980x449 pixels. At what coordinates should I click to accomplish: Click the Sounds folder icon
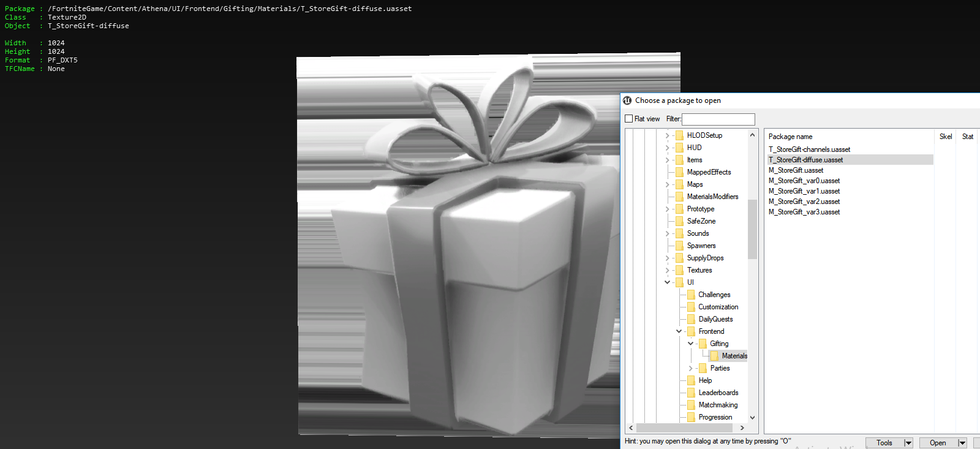tap(679, 233)
